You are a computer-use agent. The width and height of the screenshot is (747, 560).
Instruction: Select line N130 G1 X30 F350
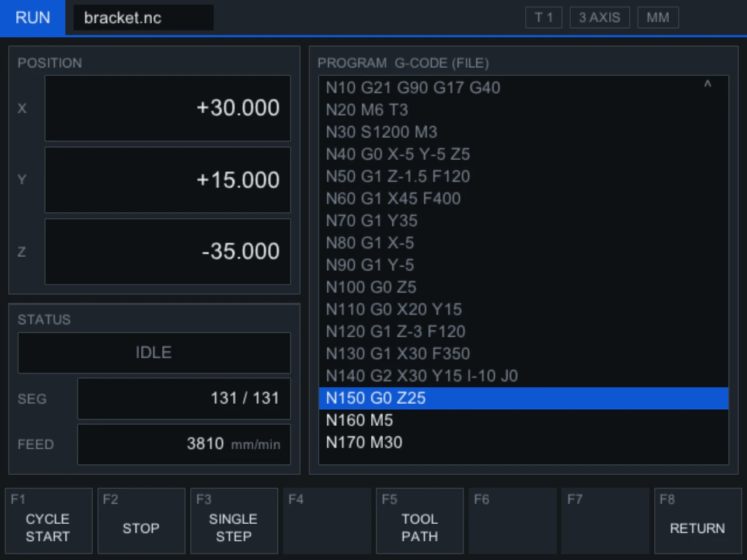(523, 353)
